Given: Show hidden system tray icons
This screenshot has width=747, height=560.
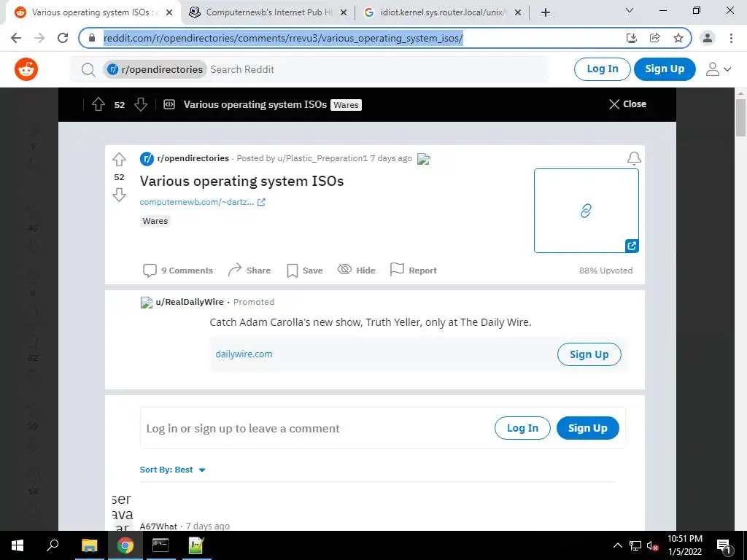Looking at the screenshot, I should point(617,545).
